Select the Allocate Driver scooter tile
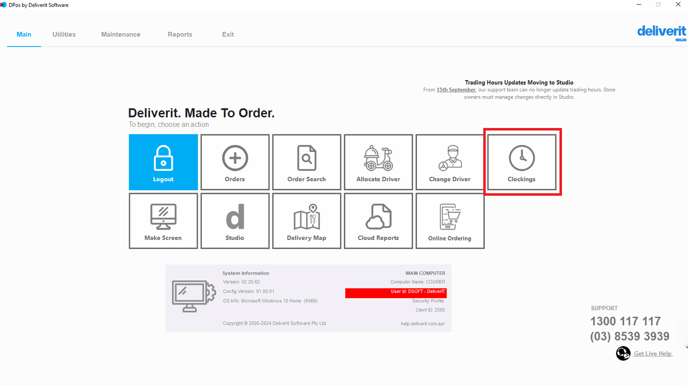The image size is (688, 386). tap(378, 162)
